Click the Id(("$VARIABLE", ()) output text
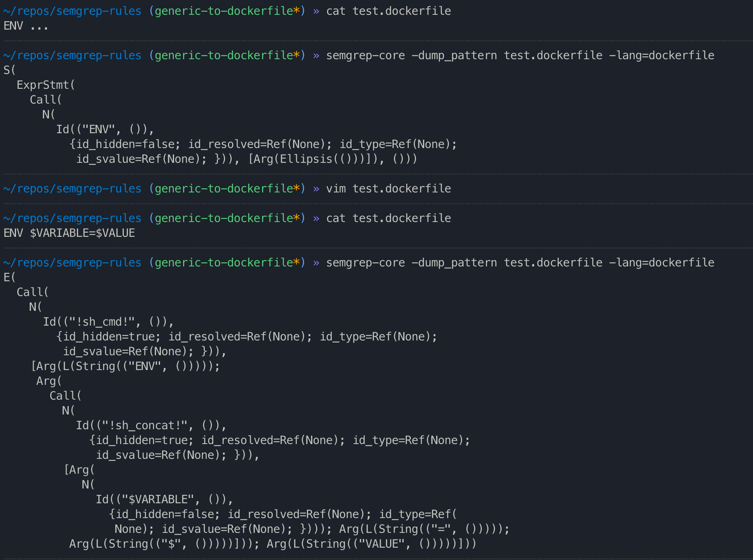 [164, 499]
